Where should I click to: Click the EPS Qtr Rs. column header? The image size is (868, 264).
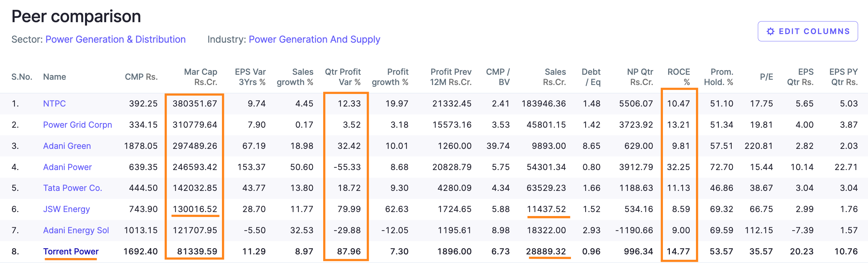[x=800, y=77]
